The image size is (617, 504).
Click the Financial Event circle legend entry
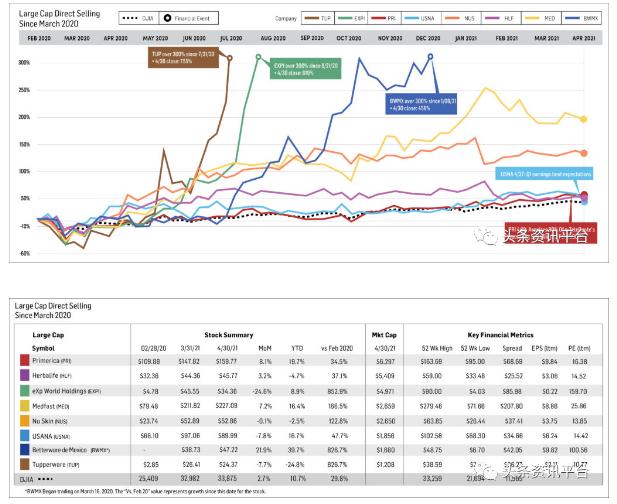(x=188, y=18)
